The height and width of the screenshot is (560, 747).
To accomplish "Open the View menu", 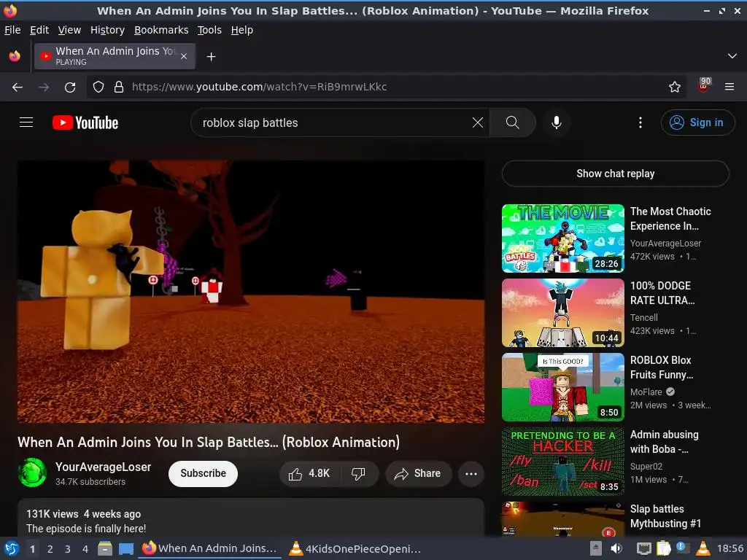I will click(69, 30).
